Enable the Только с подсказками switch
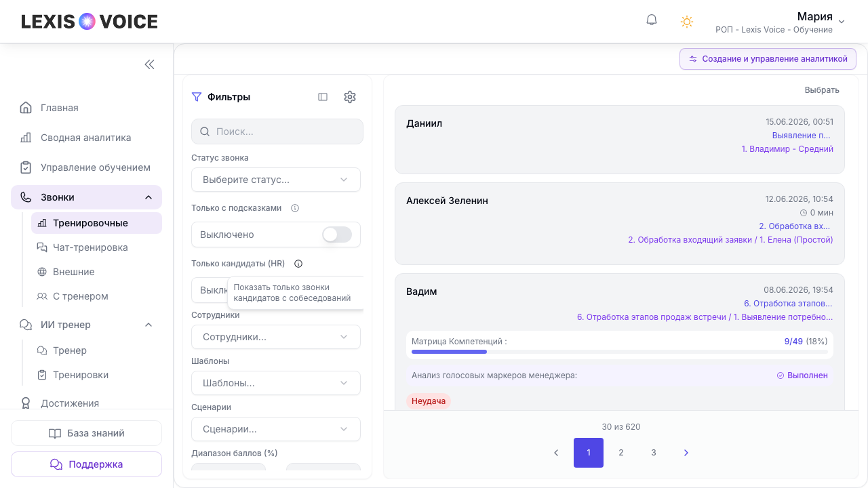The height and width of the screenshot is (488, 868). [337, 235]
